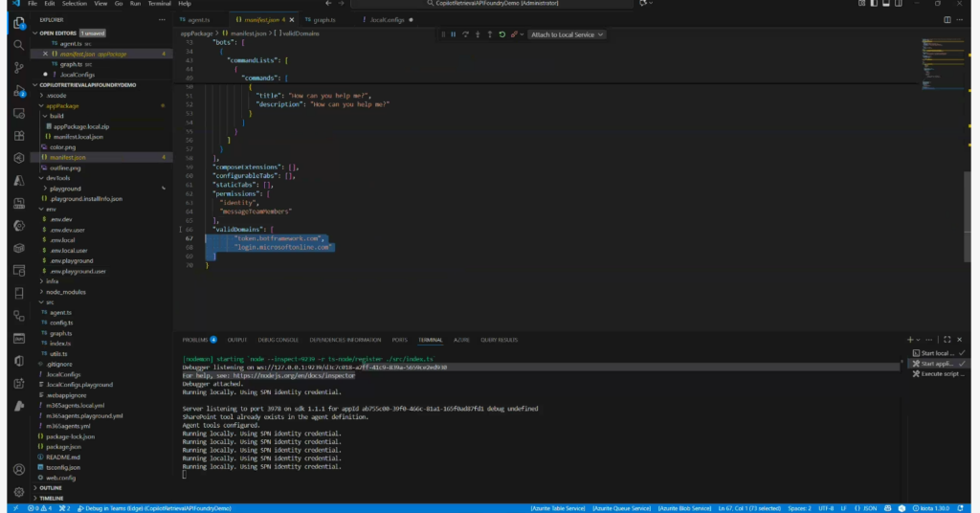This screenshot has width=980, height=513.
Task: Expand the node_modules folder
Action: (x=65, y=291)
